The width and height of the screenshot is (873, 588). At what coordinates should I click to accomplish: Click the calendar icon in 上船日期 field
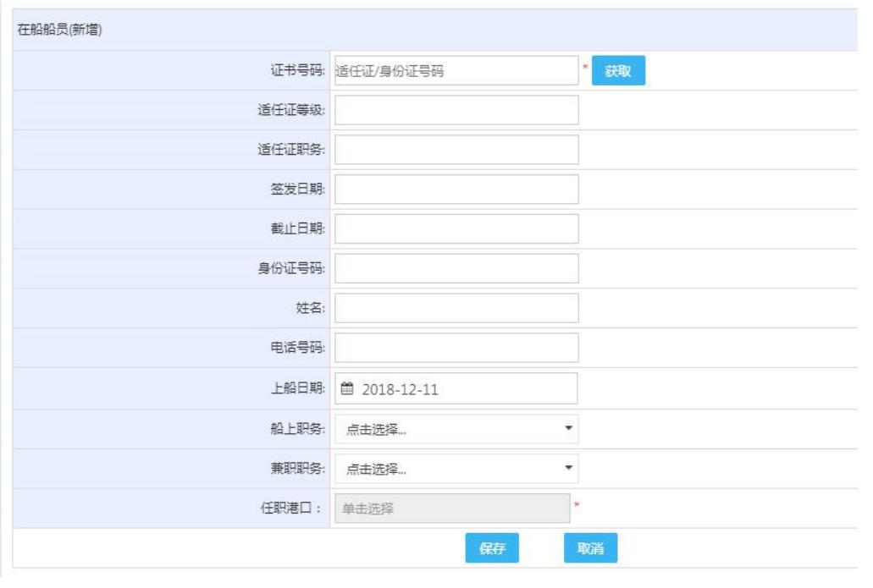(346, 389)
